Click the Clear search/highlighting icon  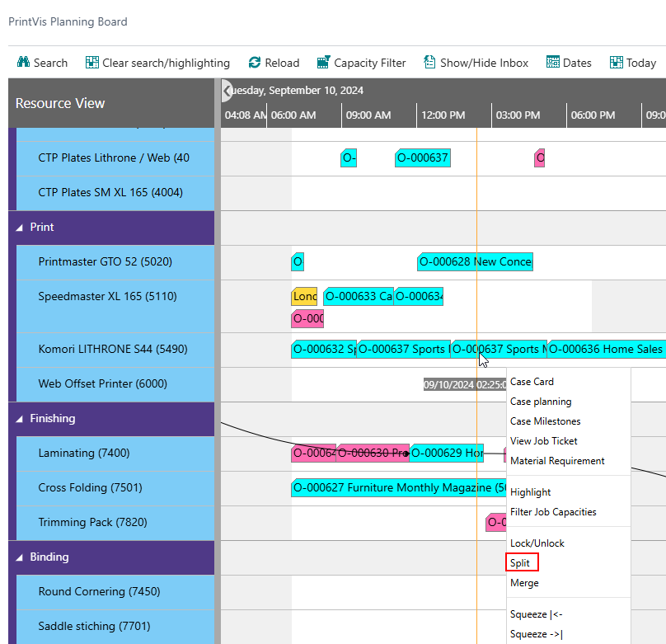[92, 63]
